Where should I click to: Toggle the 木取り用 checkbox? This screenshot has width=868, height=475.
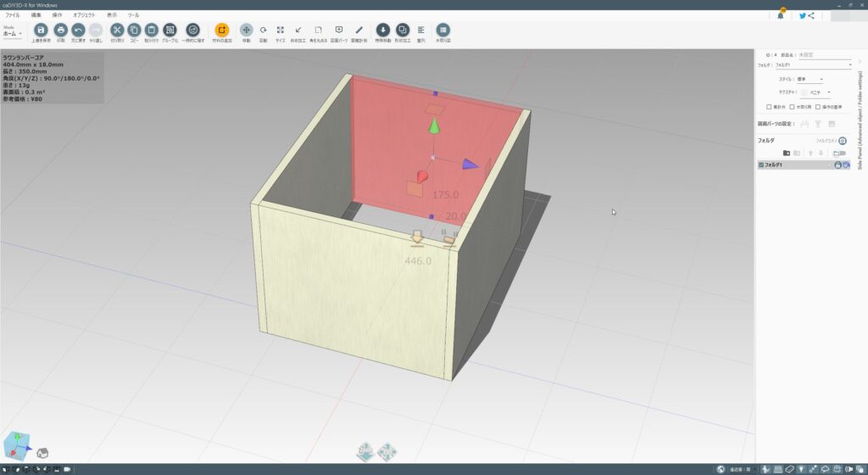792,107
